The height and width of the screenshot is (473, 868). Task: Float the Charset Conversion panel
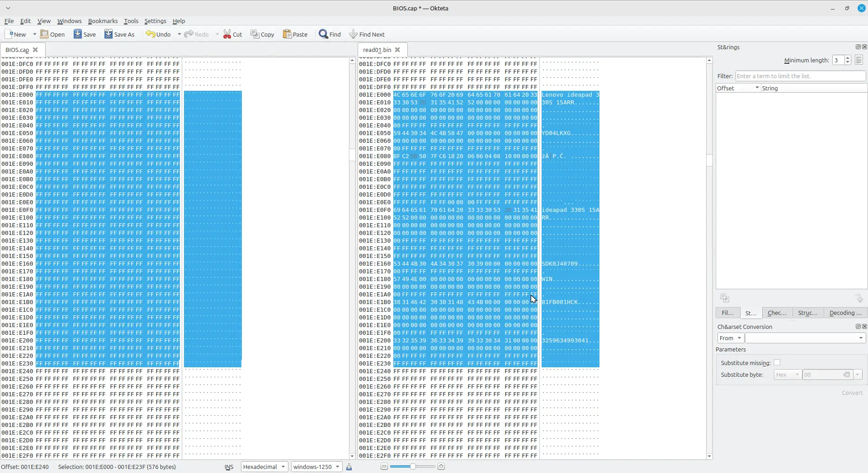858,326
